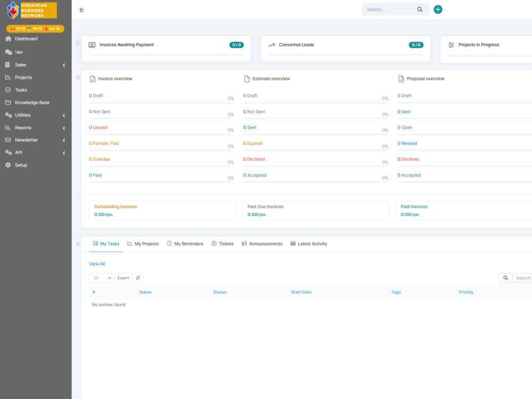Click the Sales document icon in the sidebar
This screenshot has width=532, height=399.
(8, 65)
